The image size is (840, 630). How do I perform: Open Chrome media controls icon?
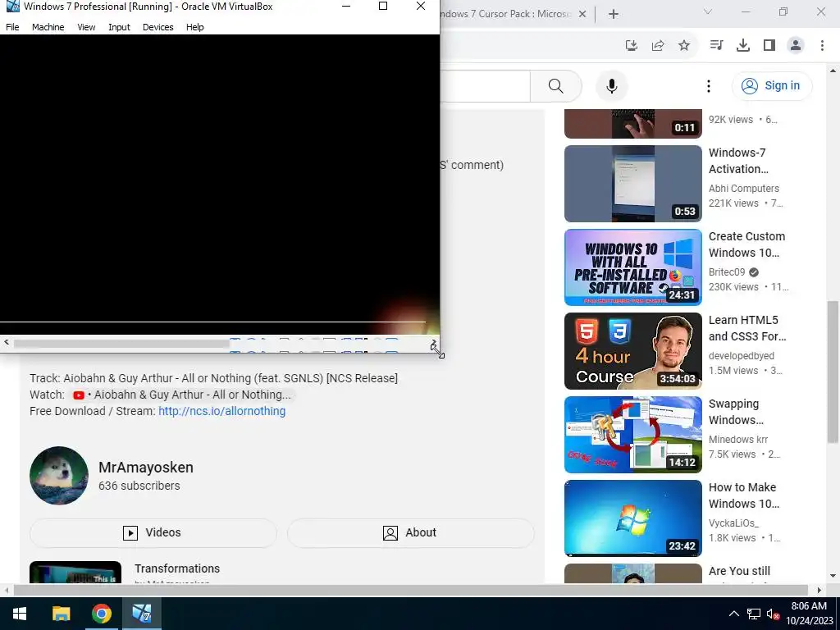pyautogui.click(x=716, y=46)
